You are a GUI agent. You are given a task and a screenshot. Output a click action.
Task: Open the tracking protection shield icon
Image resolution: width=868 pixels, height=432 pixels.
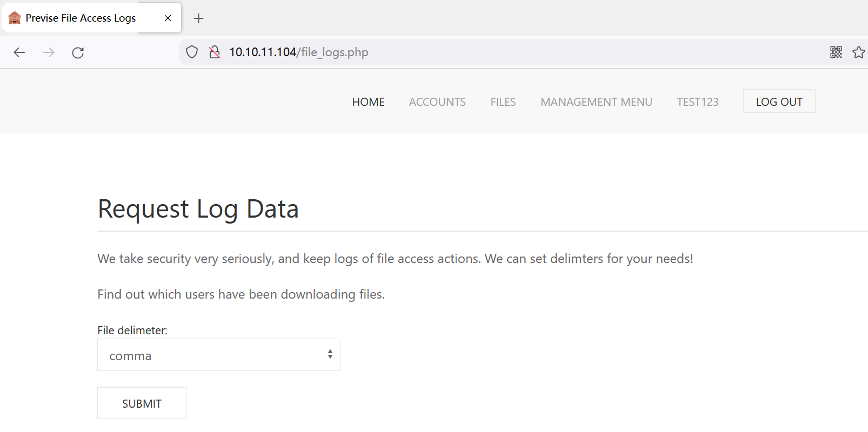pos(192,52)
